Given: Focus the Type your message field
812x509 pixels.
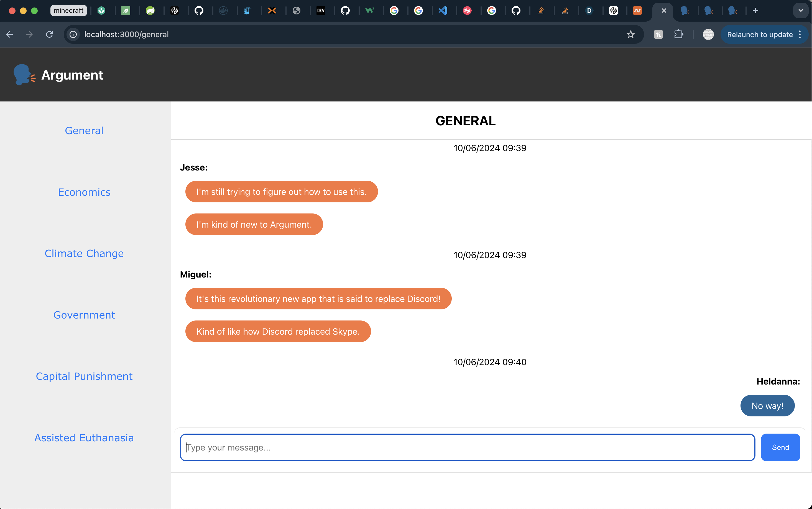Looking at the screenshot, I should (x=467, y=447).
